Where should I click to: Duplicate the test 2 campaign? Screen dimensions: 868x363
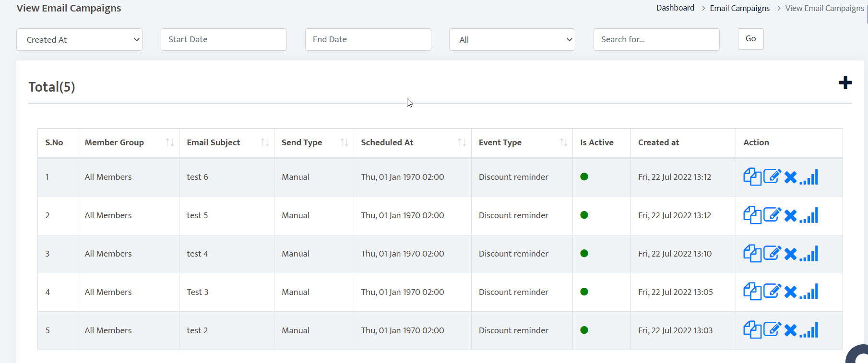click(752, 330)
